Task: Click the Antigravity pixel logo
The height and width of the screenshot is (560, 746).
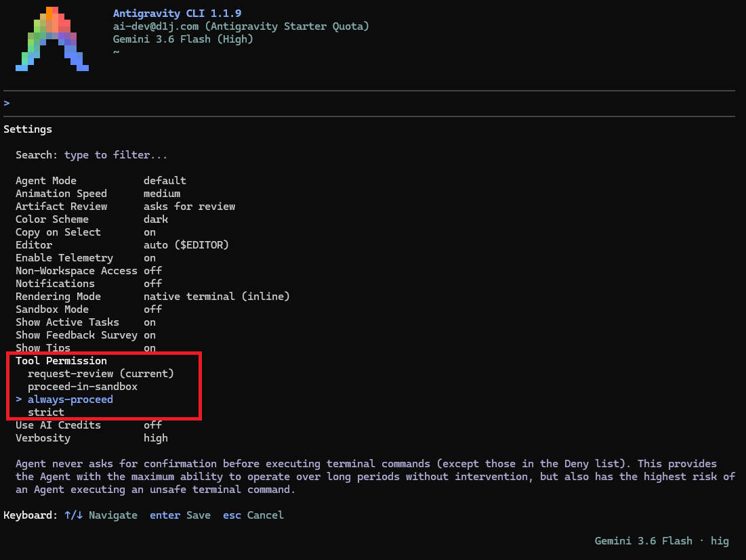Action: pyautogui.click(x=52, y=39)
